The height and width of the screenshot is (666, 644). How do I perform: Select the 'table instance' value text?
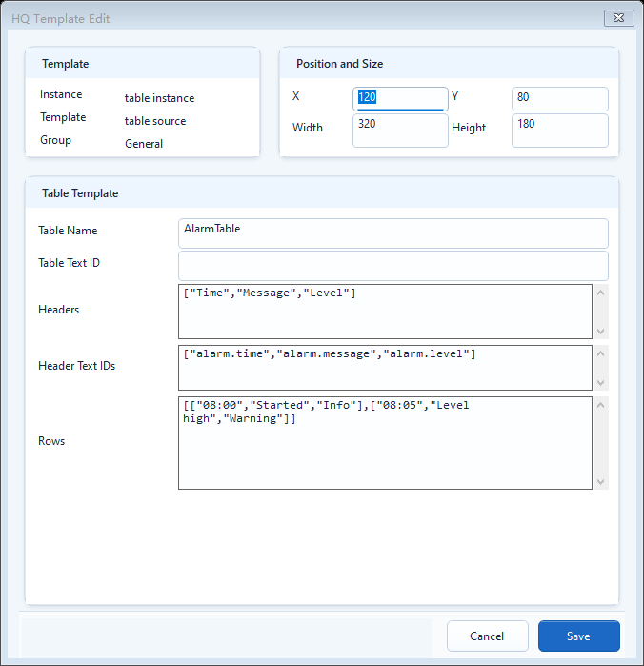159,98
